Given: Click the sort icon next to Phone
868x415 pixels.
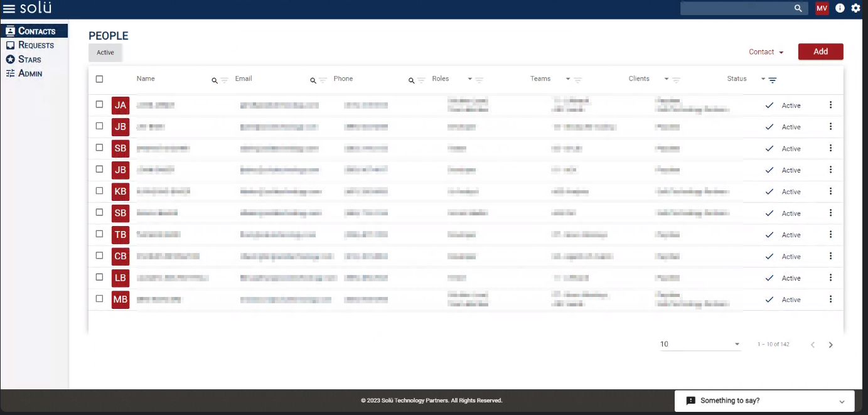Looking at the screenshot, I should [x=421, y=80].
